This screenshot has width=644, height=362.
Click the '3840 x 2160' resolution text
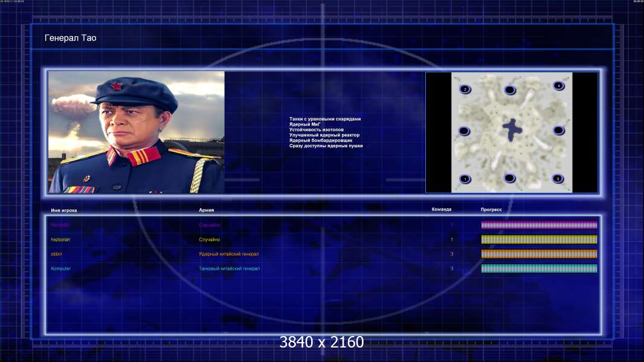(x=321, y=342)
